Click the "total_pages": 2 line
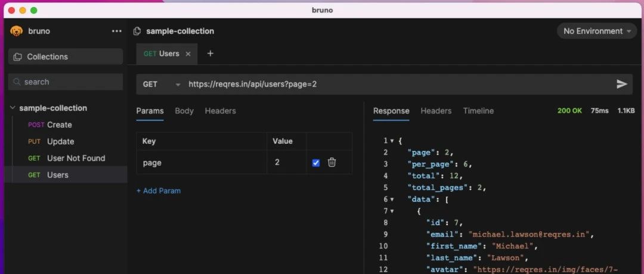Screen dimensions: 644x274 (x=447, y=187)
